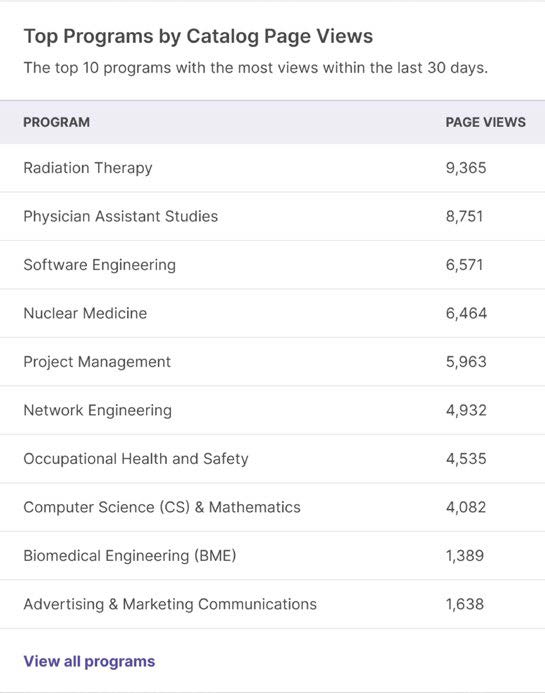Click the 6,464 page views figure

coord(466,313)
